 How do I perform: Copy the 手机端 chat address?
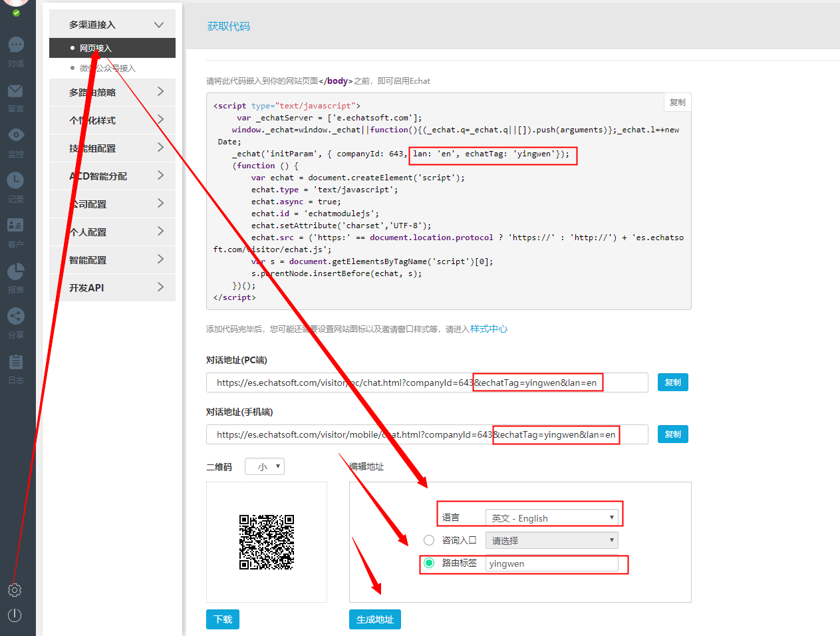pyautogui.click(x=673, y=434)
